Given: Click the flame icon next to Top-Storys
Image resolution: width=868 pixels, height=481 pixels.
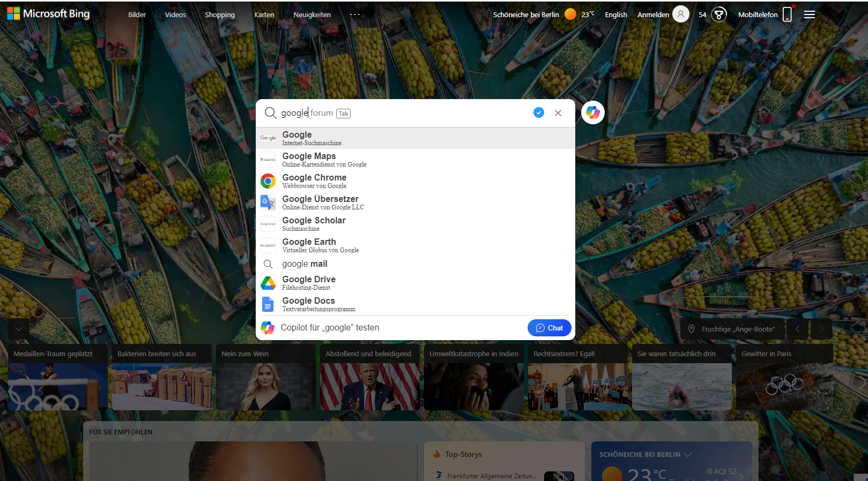Looking at the screenshot, I should (x=437, y=454).
